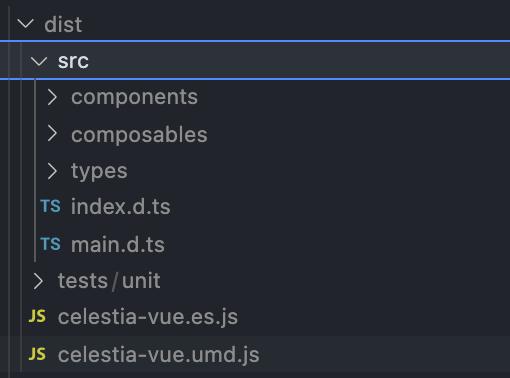510x378 pixels.
Task: Click the TS icon beside main.d.ts
Action: tap(50, 244)
